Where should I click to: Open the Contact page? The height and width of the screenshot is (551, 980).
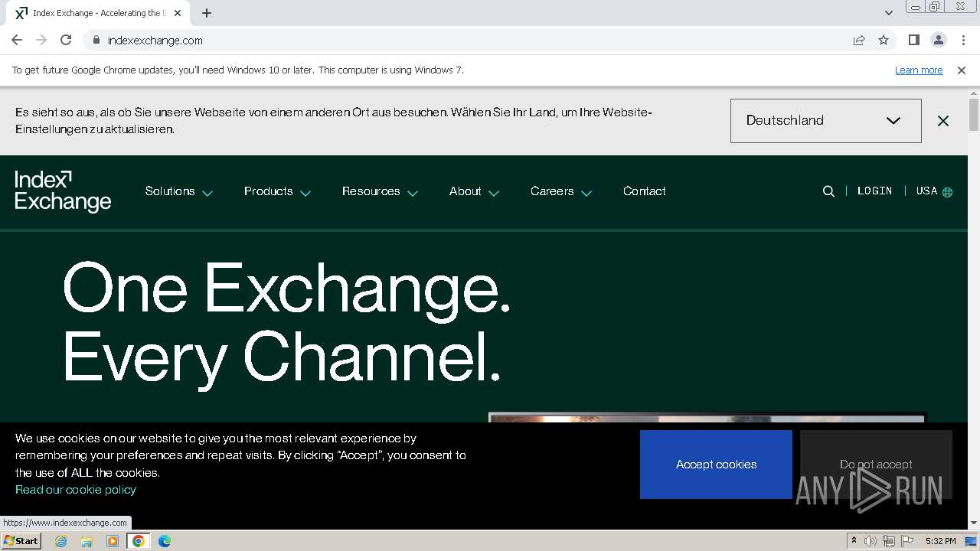point(644,191)
